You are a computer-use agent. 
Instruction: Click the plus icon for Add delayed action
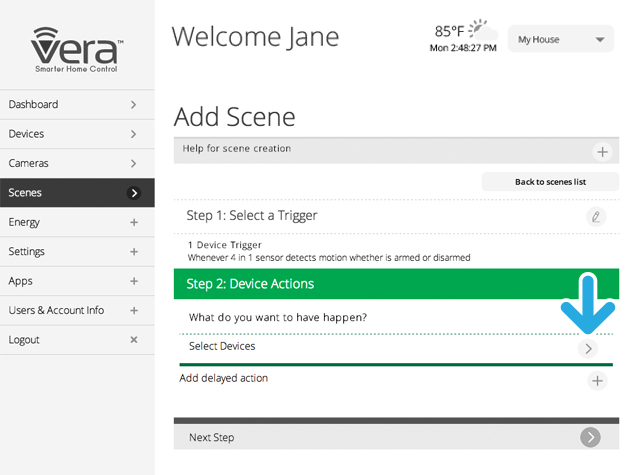coord(597,381)
